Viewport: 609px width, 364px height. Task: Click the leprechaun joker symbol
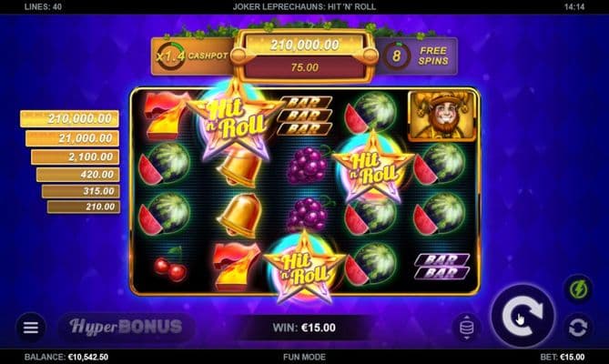[442, 116]
